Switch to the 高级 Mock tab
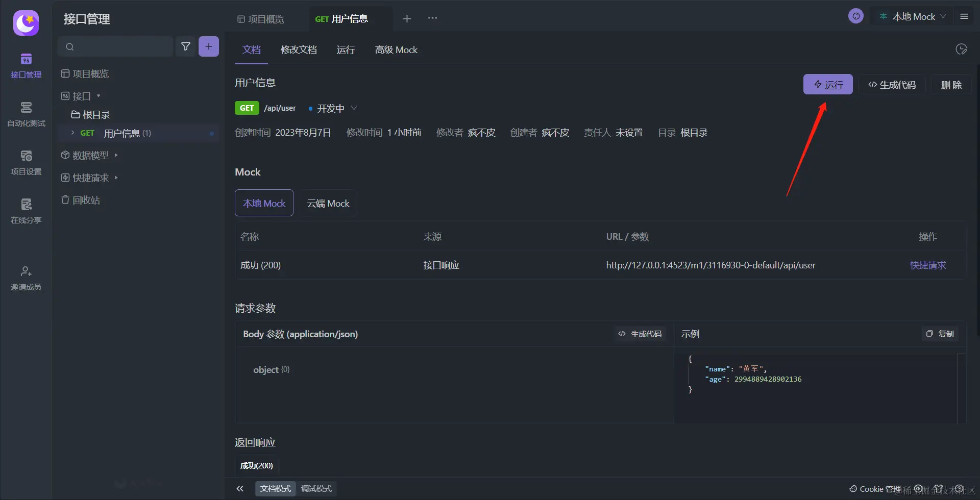Viewport: 980px width, 500px height. [x=396, y=49]
